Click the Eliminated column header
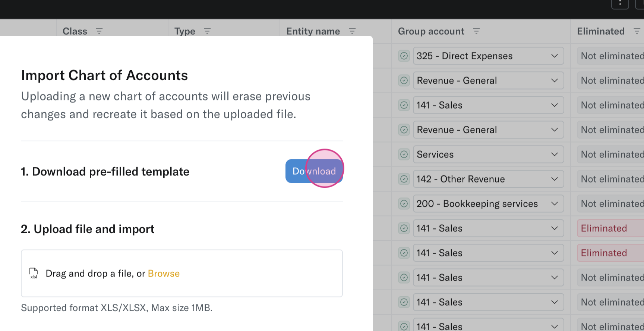The image size is (644, 331). pyautogui.click(x=600, y=31)
